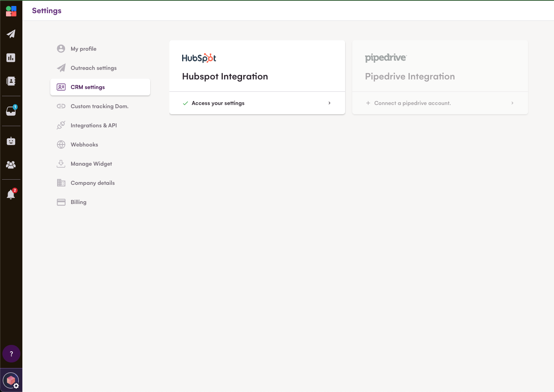Click the CRM settings card icon

pos(61,87)
